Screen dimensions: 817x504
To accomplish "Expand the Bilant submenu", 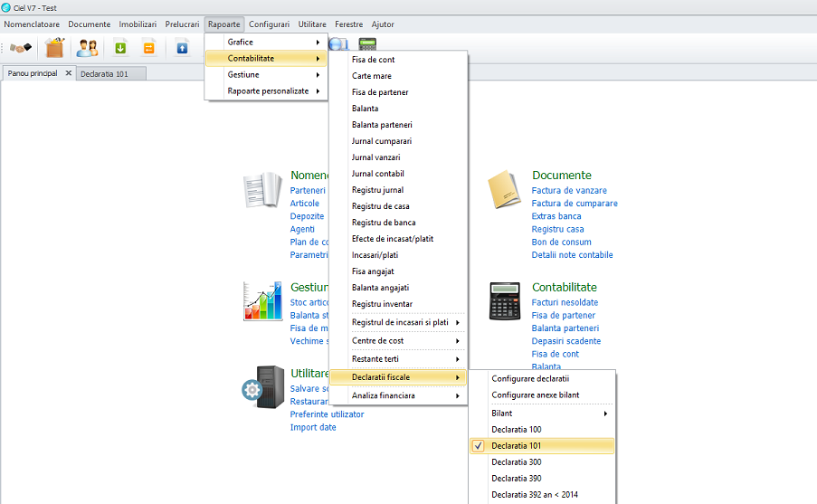I will tap(542, 414).
